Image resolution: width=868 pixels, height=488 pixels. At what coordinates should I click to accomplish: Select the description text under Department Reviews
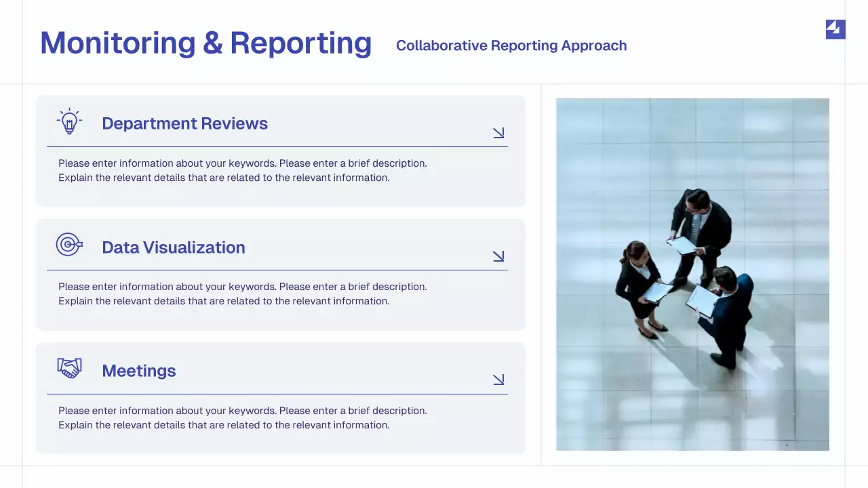tap(243, 170)
